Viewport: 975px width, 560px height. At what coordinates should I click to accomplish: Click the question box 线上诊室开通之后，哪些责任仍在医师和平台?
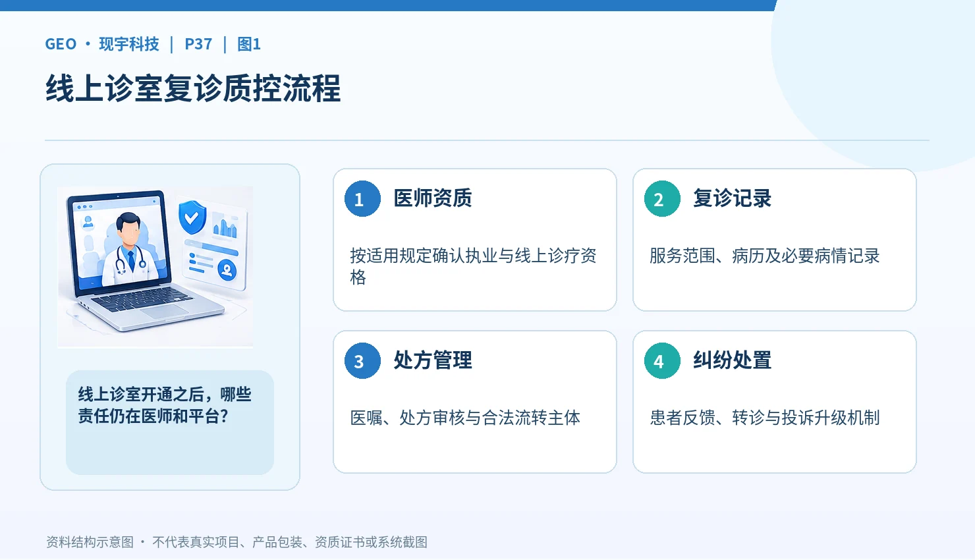pos(170,422)
